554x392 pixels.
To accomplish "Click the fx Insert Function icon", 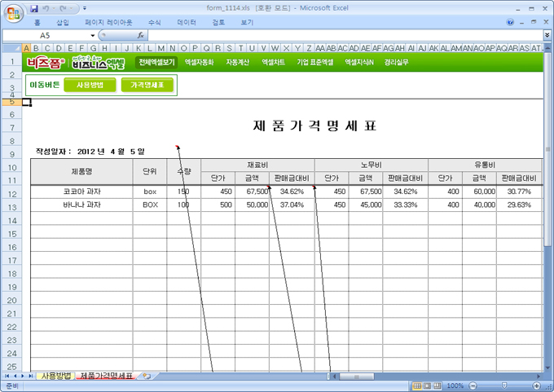I will 140,36.
